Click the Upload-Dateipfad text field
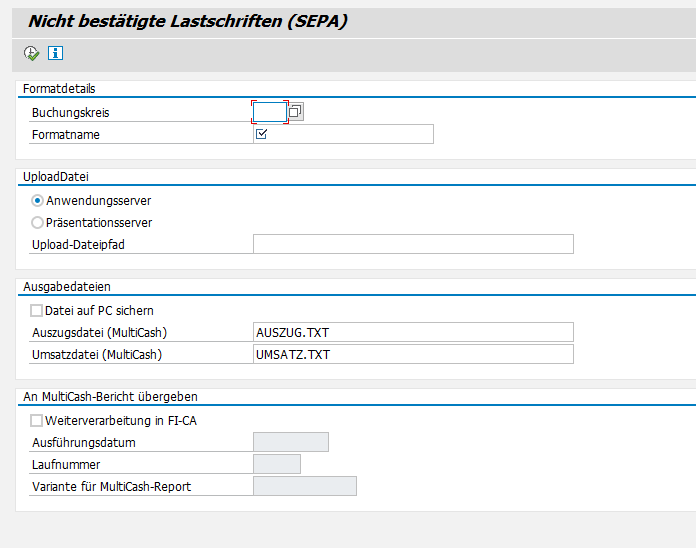Viewport: 696px width, 548px height. click(413, 244)
